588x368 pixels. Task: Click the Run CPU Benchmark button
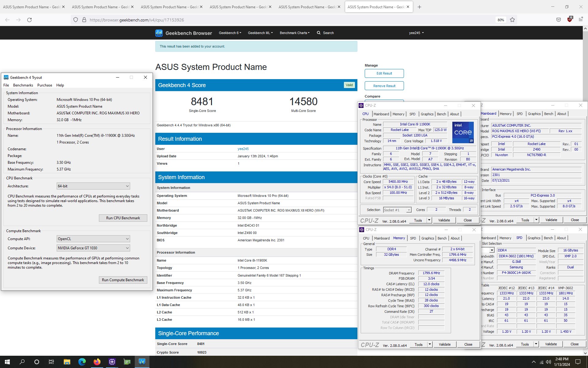pyautogui.click(x=123, y=218)
